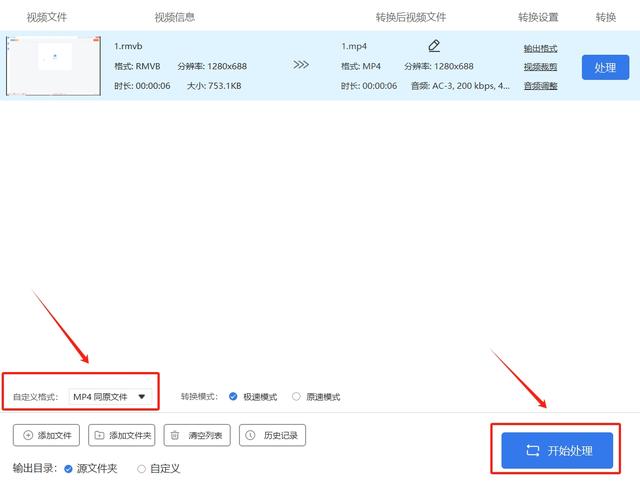Click the 转换后视频文件 column header
Screen dimensions: 640x486
coord(411,17)
